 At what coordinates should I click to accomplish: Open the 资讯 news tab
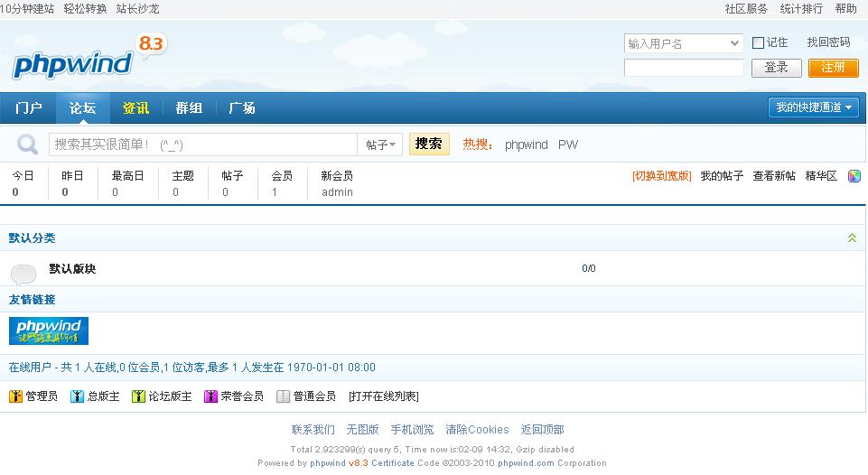[135, 108]
